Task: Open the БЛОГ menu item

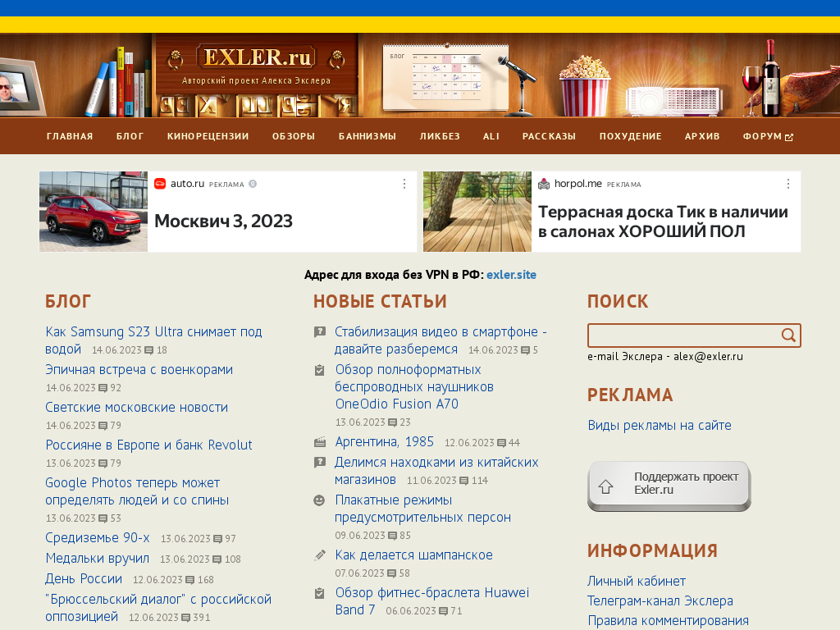Action: (130, 136)
